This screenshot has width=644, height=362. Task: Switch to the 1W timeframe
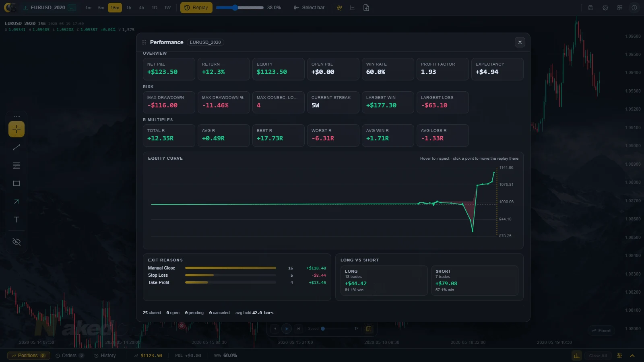point(167,8)
